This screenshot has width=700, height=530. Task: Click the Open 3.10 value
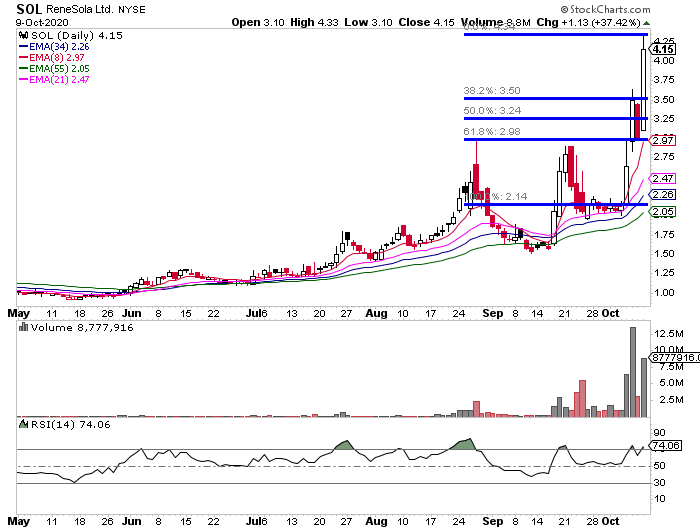coord(258,22)
